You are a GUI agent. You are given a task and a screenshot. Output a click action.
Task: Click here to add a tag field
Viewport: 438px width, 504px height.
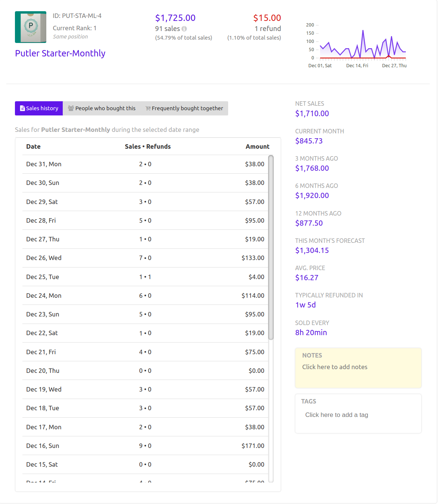[x=336, y=415]
